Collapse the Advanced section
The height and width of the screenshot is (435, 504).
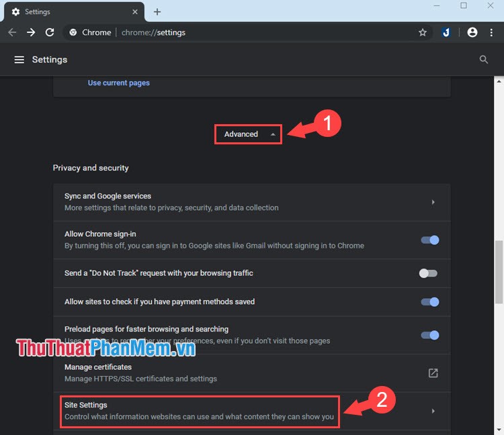[x=248, y=134]
